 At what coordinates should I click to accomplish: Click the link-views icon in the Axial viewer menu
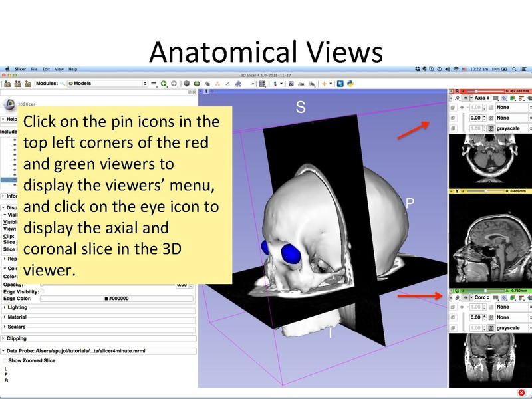457,98
